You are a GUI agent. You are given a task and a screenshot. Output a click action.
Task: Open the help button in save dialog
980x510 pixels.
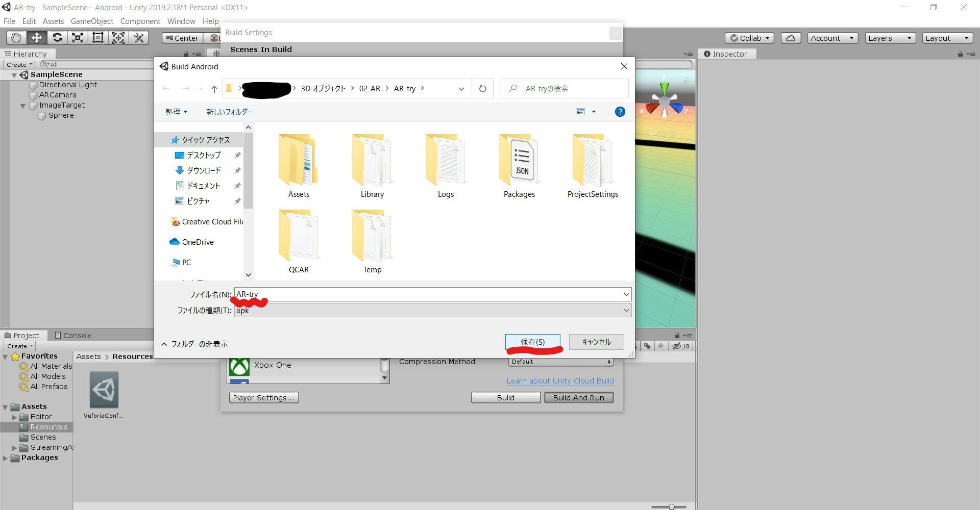pos(620,112)
